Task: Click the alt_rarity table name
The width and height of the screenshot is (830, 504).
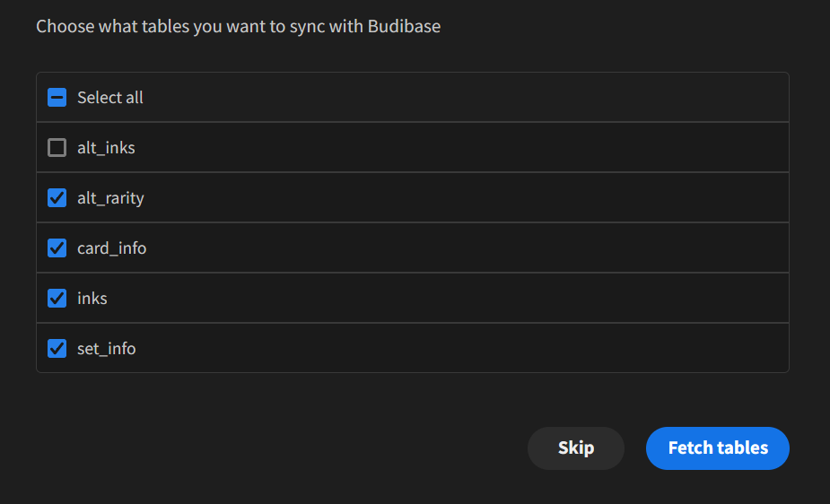Action: click(110, 198)
